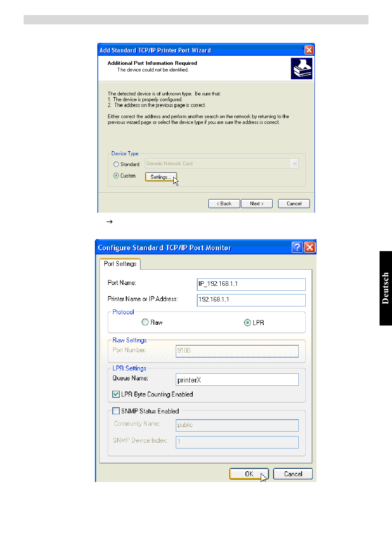The image size is (392, 558).
Task: Confirm port settings with OK
Action: 249,474
